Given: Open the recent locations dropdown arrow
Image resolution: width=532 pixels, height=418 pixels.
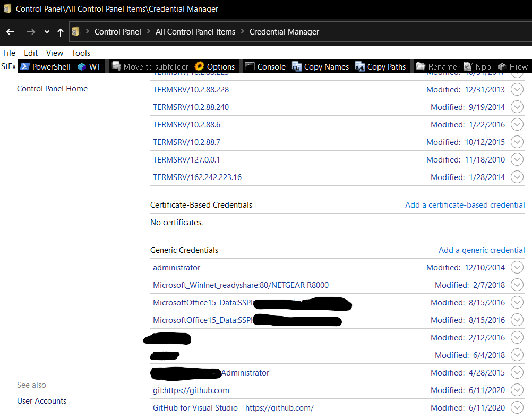Looking at the screenshot, I should point(47,32).
